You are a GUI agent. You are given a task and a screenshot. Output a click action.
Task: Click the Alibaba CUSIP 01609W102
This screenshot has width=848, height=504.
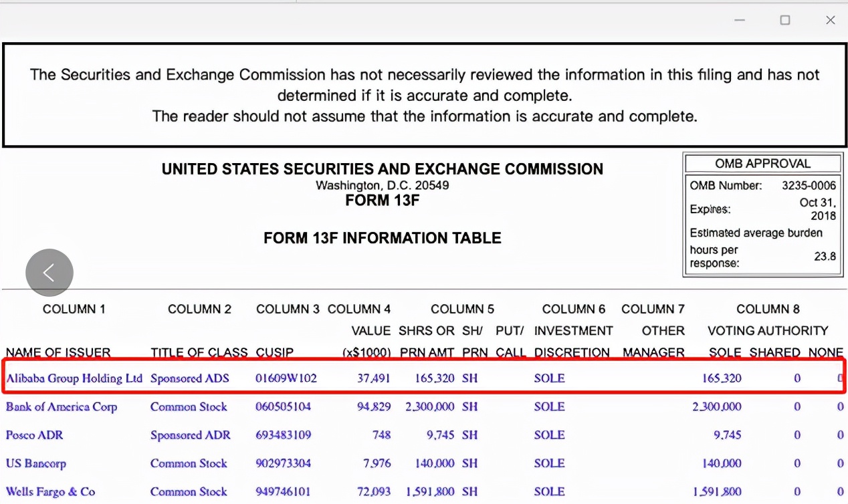coord(286,378)
